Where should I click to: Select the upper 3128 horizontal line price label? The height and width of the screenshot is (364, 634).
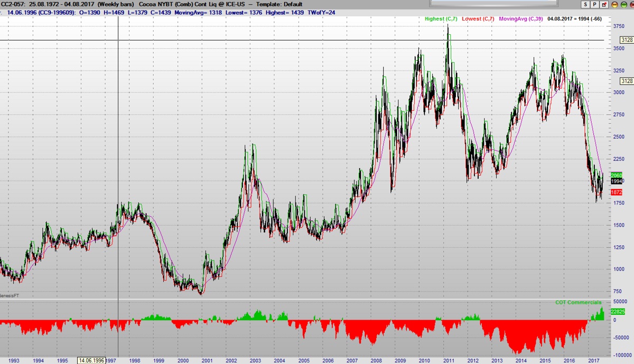pos(626,40)
